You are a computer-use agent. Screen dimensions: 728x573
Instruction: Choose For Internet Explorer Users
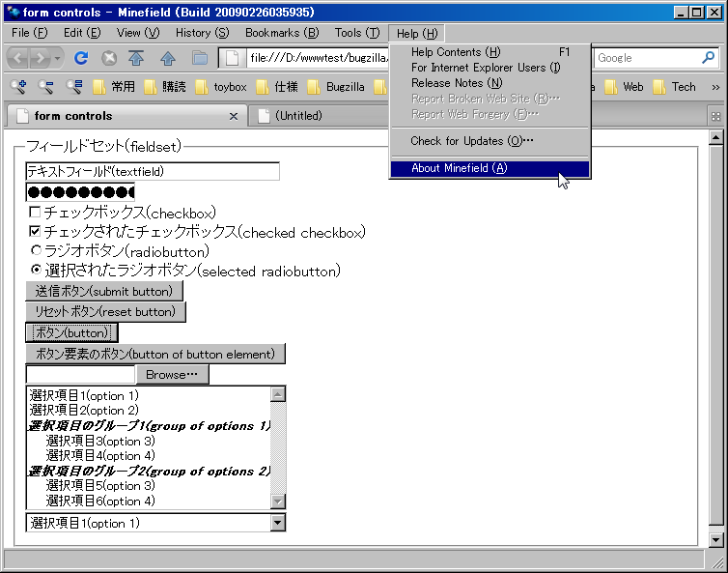pyautogui.click(x=490, y=68)
